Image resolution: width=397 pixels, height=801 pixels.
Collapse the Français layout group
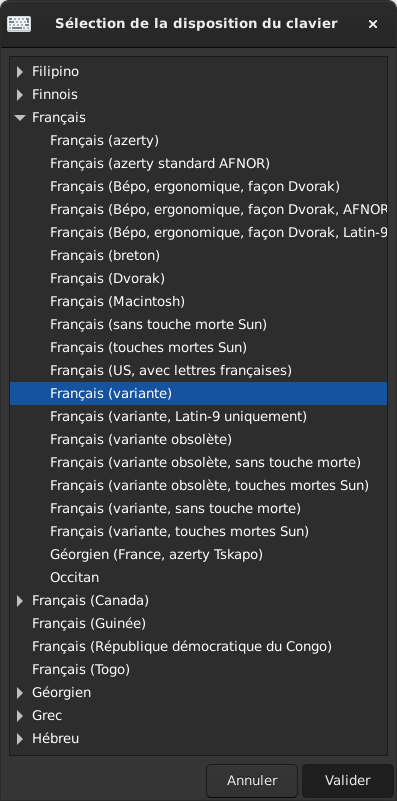coord(20,117)
